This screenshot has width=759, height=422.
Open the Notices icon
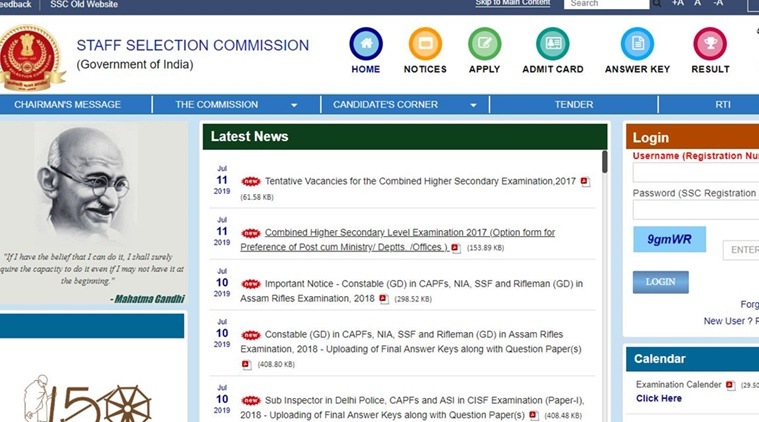425,44
